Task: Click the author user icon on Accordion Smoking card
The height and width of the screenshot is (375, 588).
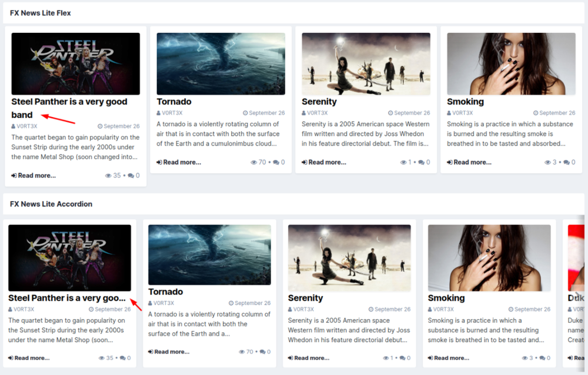Action: pyautogui.click(x=430, y=309)
